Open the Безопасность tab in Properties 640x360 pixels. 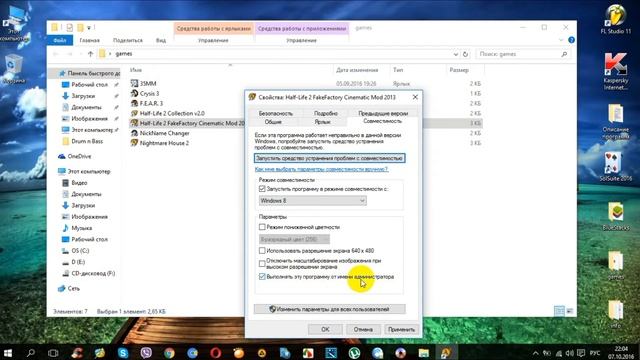click(276, 113)
